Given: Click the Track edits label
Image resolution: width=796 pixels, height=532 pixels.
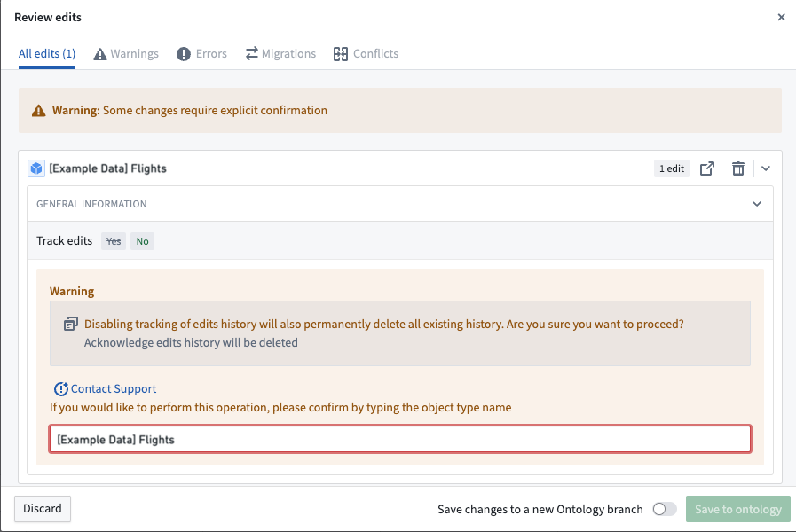Looking at the screenshot, I should tap(65, 241).
